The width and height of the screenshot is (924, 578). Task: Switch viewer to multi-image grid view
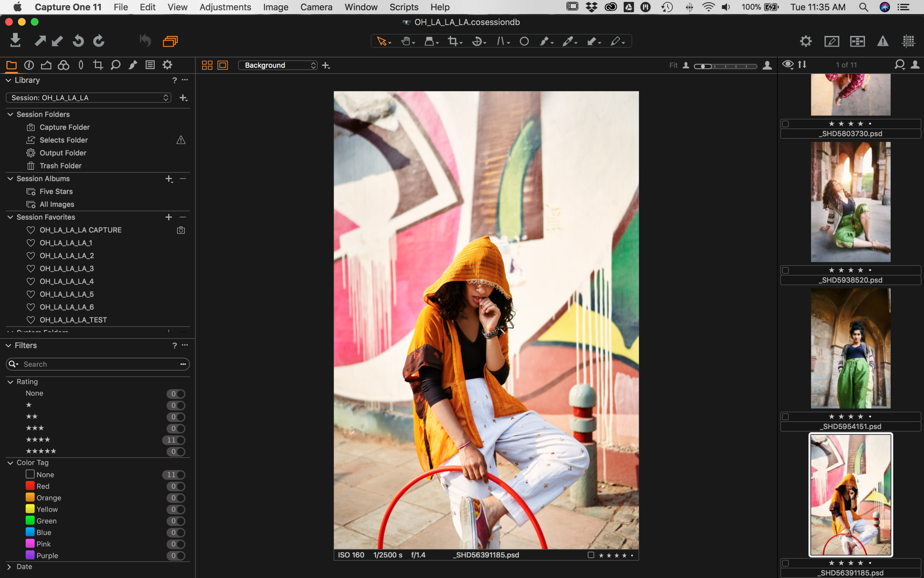(207, 65)
